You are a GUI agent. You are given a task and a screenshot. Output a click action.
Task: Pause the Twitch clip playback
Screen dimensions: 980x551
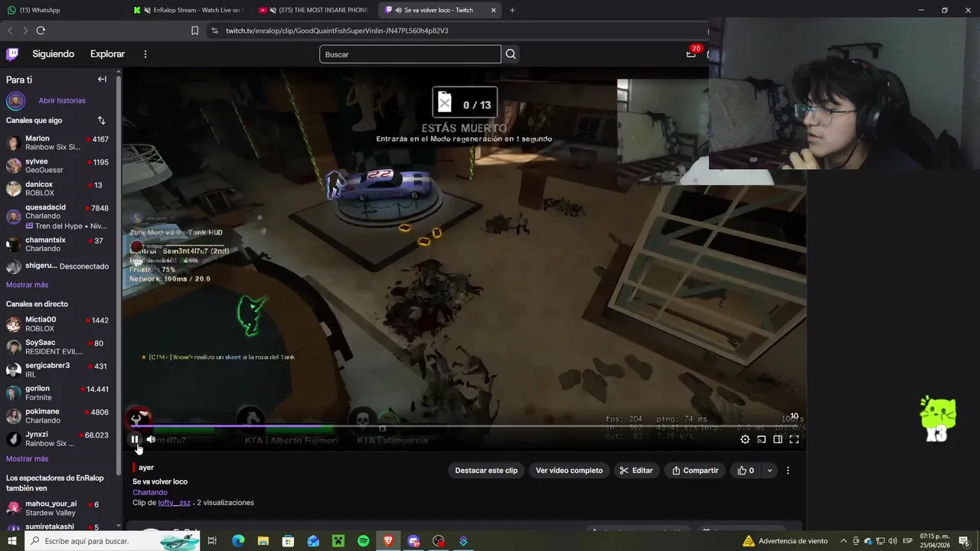point(135,439)
